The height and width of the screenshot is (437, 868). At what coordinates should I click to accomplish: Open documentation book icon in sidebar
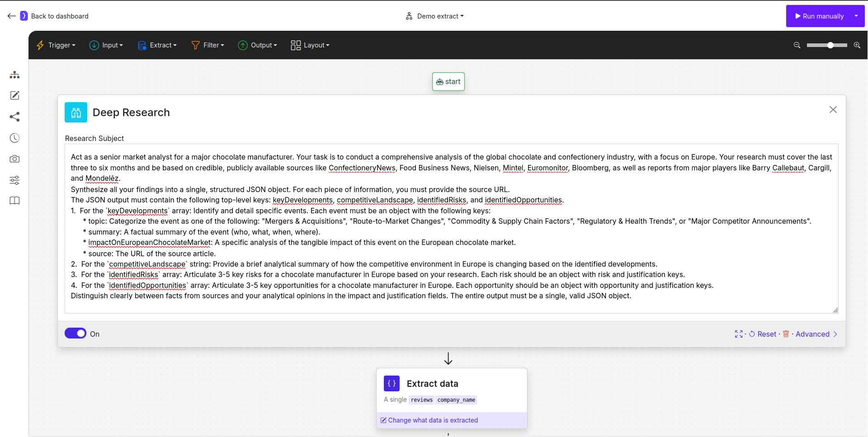click(14, 201)
